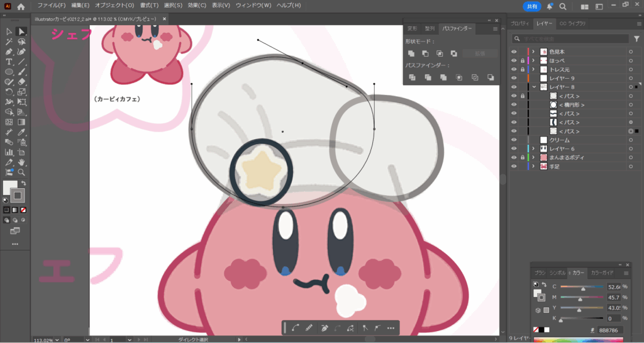Collapse the レイヤー 8 layer group
644x343 pixels.
[533, 87]
